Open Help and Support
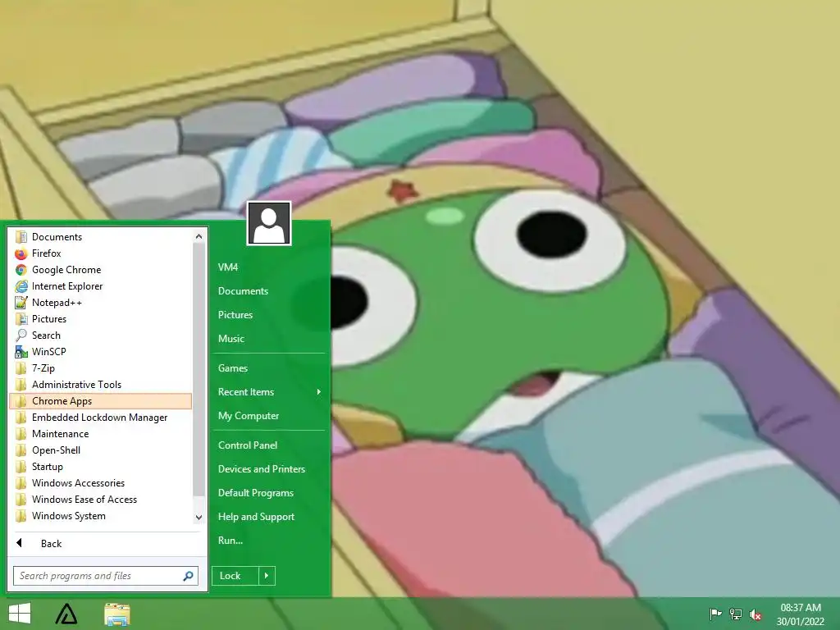Image resolution: width=840 pixels, height=630 pixels. click(x=256, y=517)
